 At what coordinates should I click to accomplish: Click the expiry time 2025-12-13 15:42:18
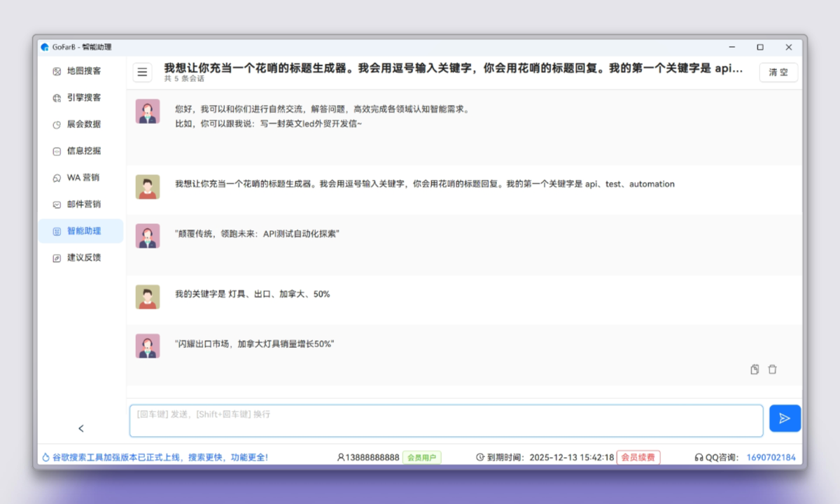pyautogui.click(x=572, y=458)
